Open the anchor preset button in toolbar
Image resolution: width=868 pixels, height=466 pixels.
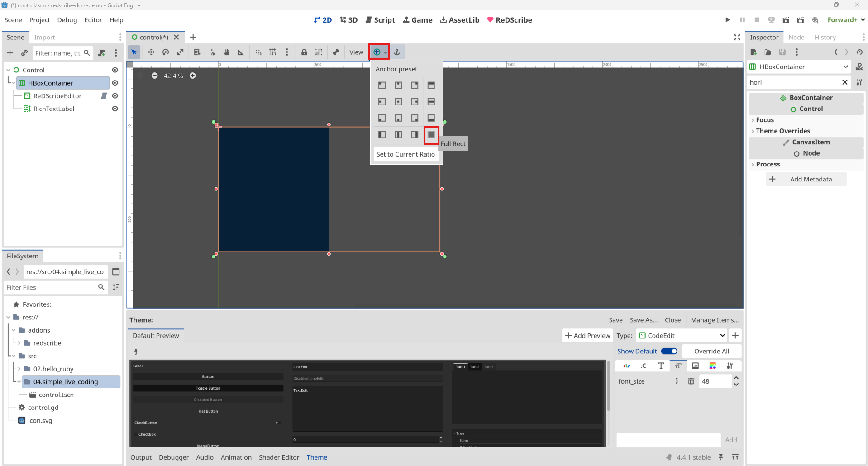pos(379,52)
